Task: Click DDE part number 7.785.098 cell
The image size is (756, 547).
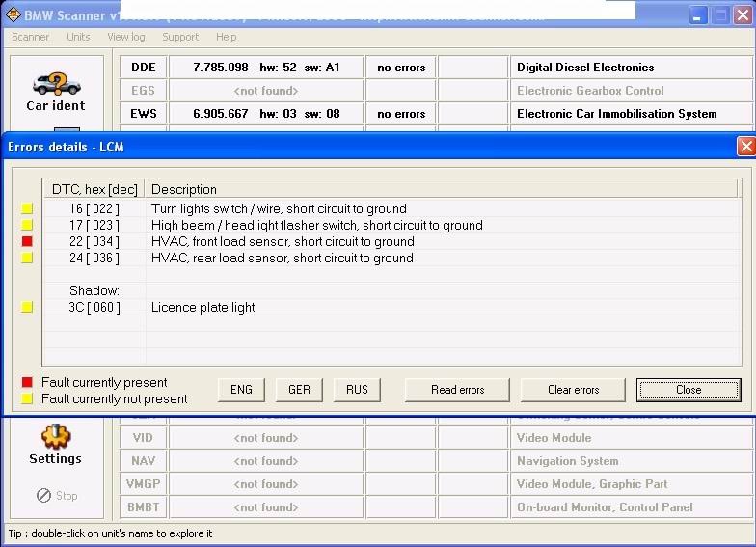Action: [266, 68]
